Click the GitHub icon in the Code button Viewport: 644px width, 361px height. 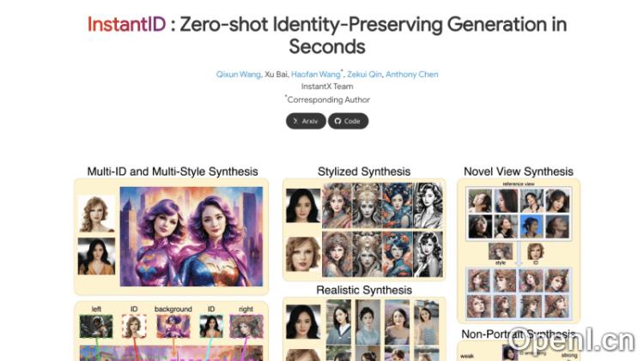pyautogui.click(x=337, y=121)
